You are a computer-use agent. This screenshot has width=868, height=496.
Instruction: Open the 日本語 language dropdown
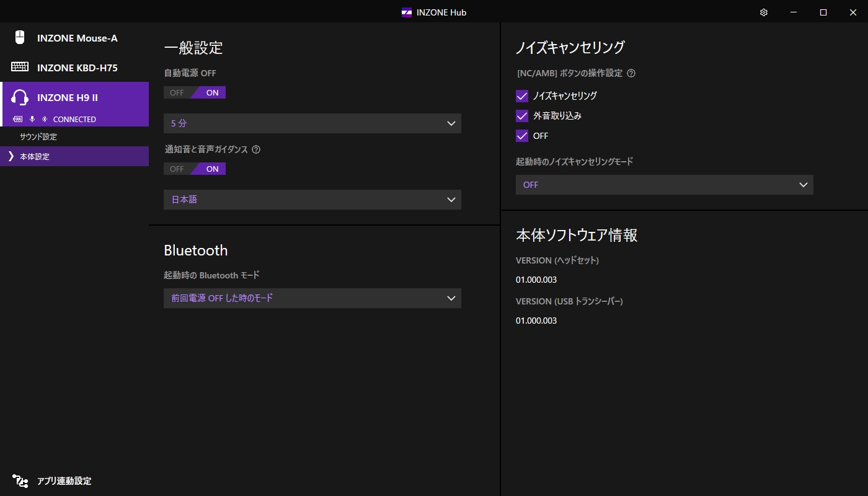coord(312,200)
